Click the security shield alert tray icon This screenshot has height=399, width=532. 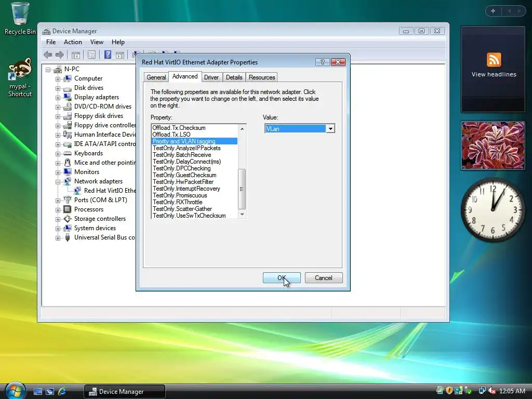point(449,391)
